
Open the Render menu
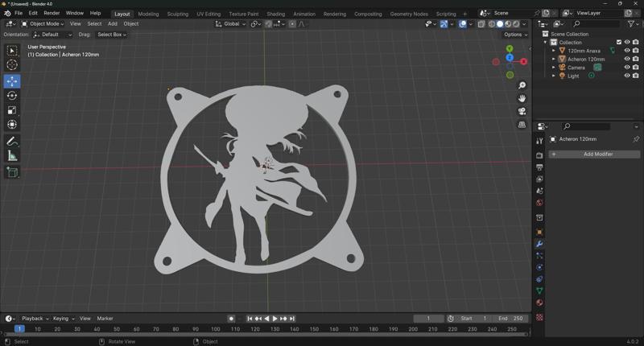pos(52,13)
